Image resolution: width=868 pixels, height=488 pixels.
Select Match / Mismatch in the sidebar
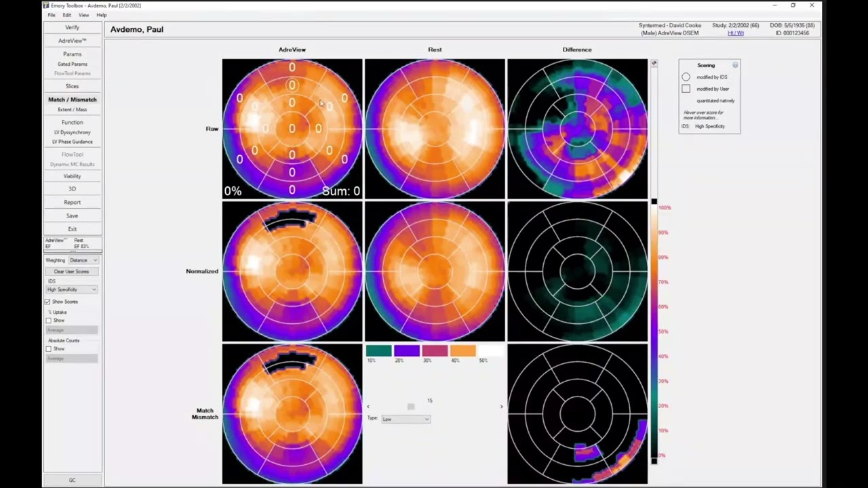click(73, 100)
